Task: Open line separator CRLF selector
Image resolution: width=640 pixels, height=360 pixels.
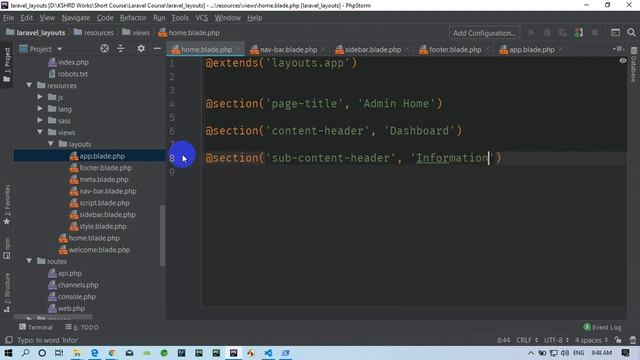Action: coord(527,340)
